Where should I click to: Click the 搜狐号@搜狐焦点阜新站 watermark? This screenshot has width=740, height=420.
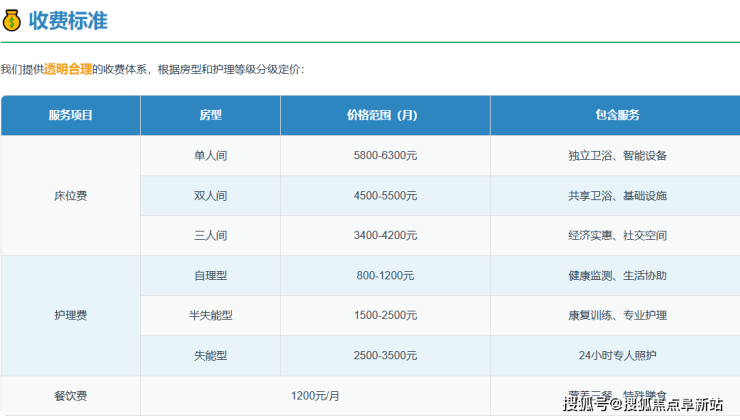coord(642,404)
